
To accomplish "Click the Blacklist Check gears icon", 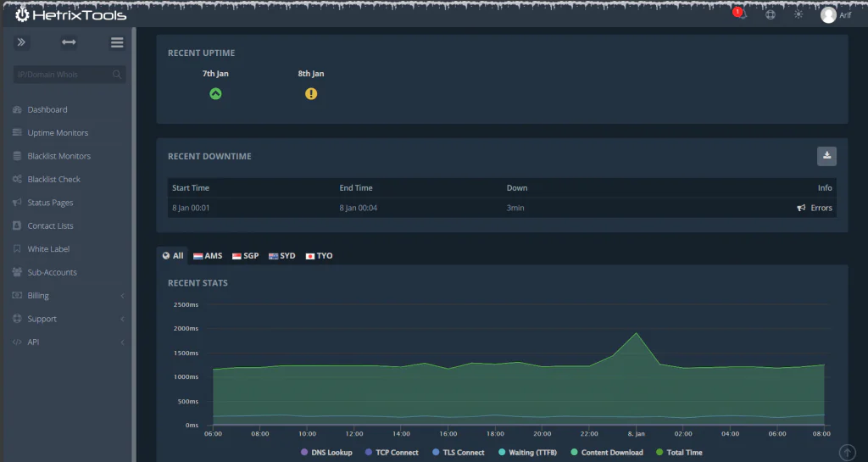I will (x=17, y=179).
